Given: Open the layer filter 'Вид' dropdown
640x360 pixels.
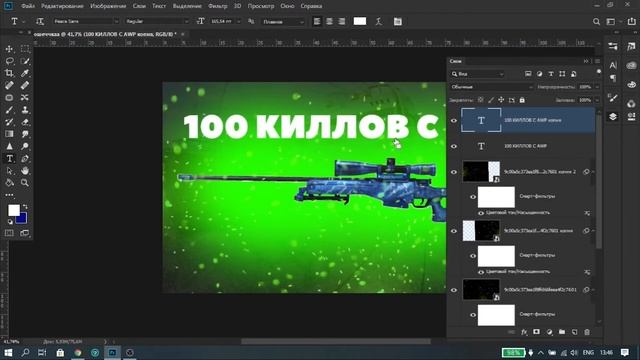Looking at the screenshot, I should [x=478, y=74].
